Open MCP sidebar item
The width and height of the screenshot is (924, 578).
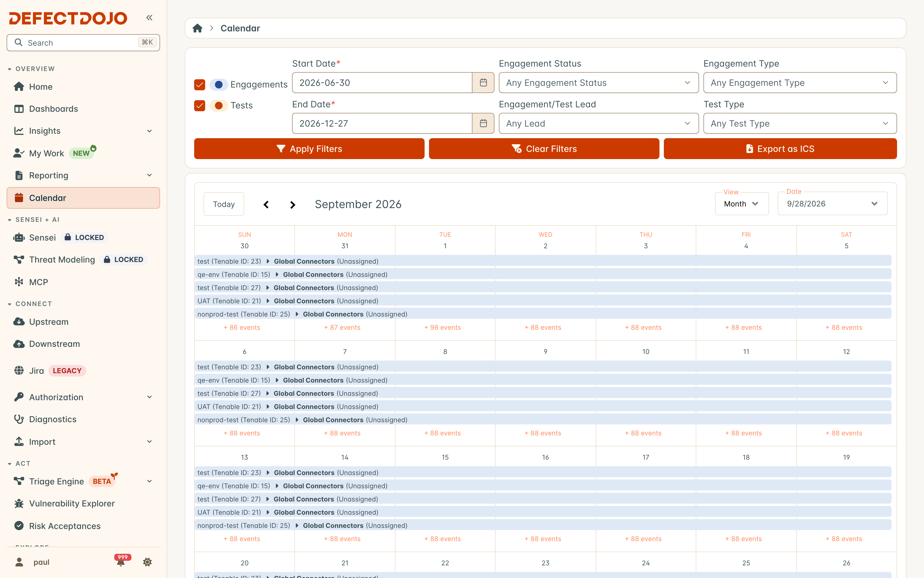(83, 282)
